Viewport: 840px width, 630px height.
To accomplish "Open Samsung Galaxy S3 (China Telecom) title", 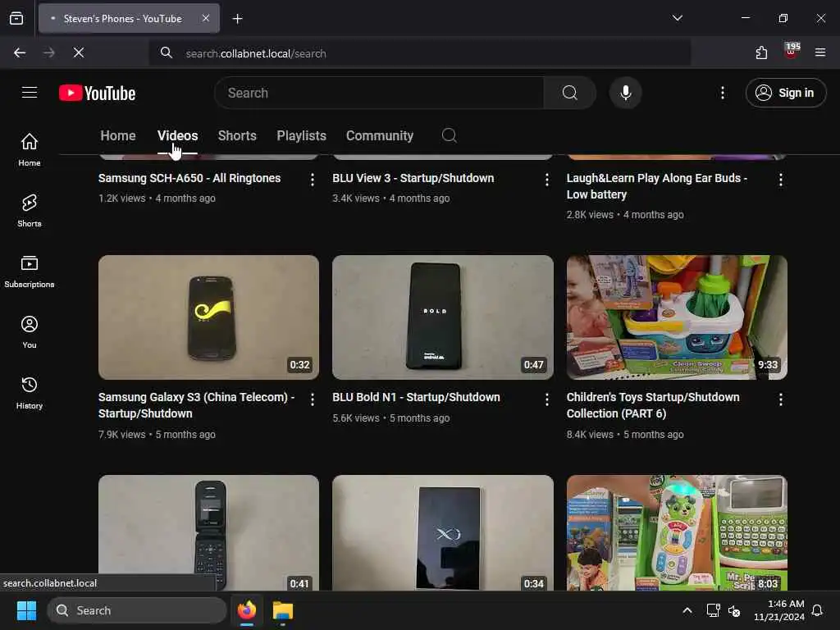I will point(196,405).
